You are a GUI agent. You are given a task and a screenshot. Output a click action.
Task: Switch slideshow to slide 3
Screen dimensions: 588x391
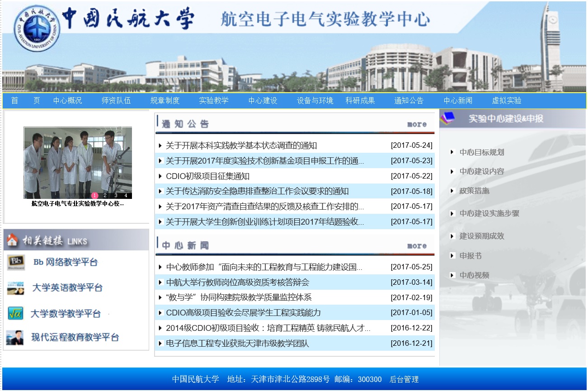116,196
